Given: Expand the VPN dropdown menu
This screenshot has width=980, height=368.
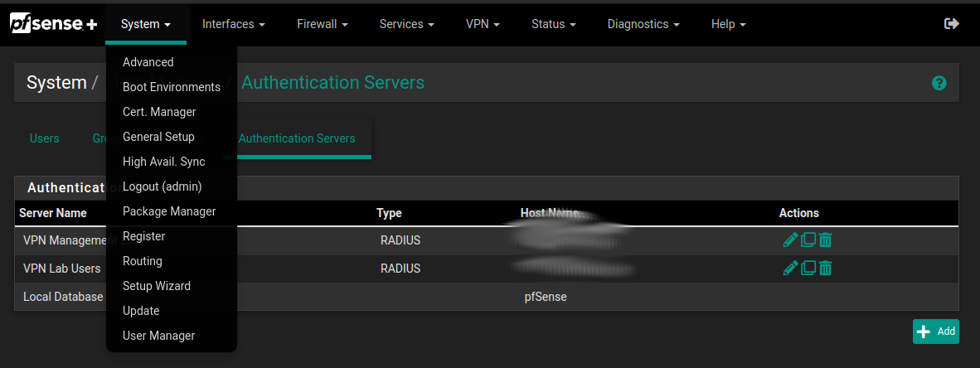Looking at the screenshot, I should point(483,24).
